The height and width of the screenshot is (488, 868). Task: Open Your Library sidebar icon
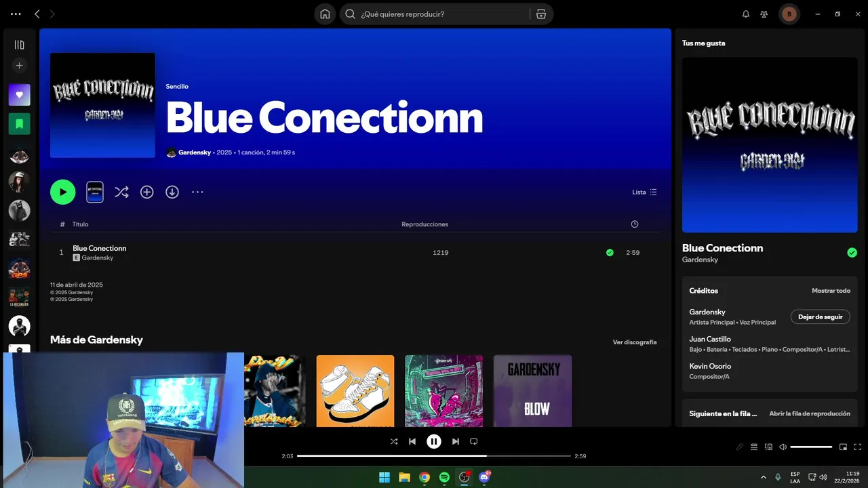[x=19, y=45]
